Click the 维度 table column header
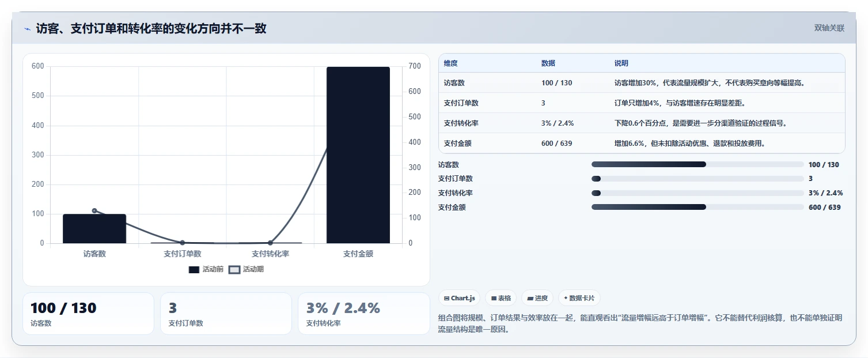The width and height of the screenshot is (868, 358). pos(450,63)
